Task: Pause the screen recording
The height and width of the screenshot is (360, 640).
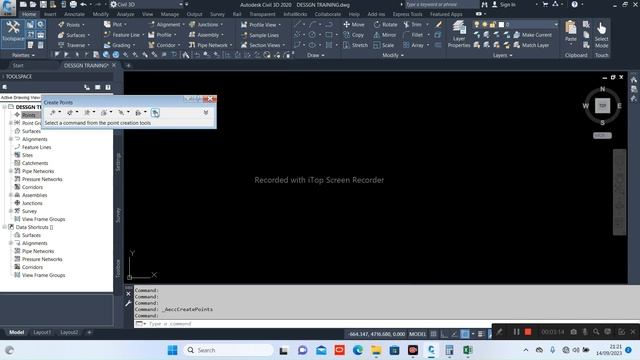Action: tap(516, 332)
